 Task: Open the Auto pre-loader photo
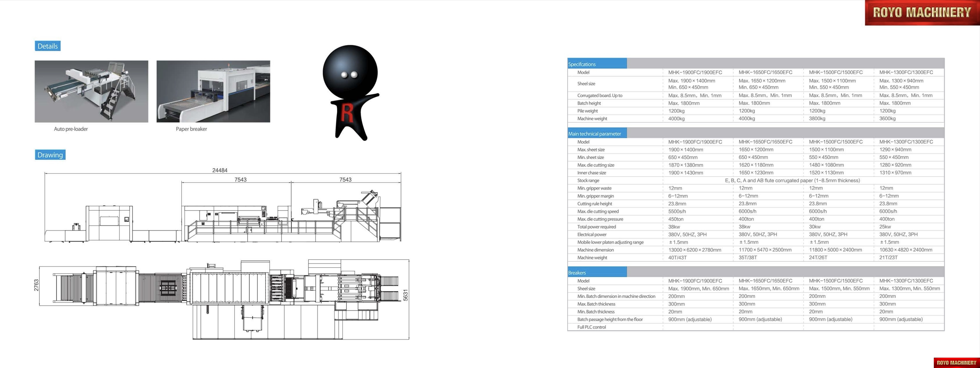91,91
